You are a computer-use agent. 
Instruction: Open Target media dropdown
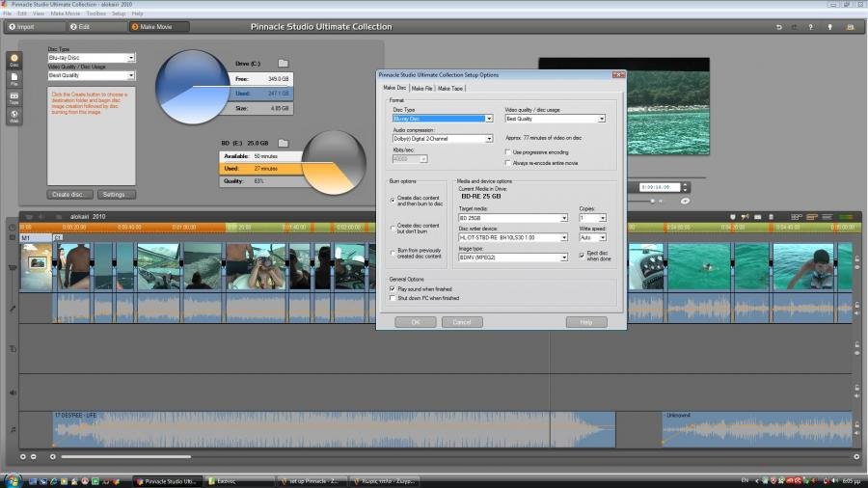coord(564,218)
